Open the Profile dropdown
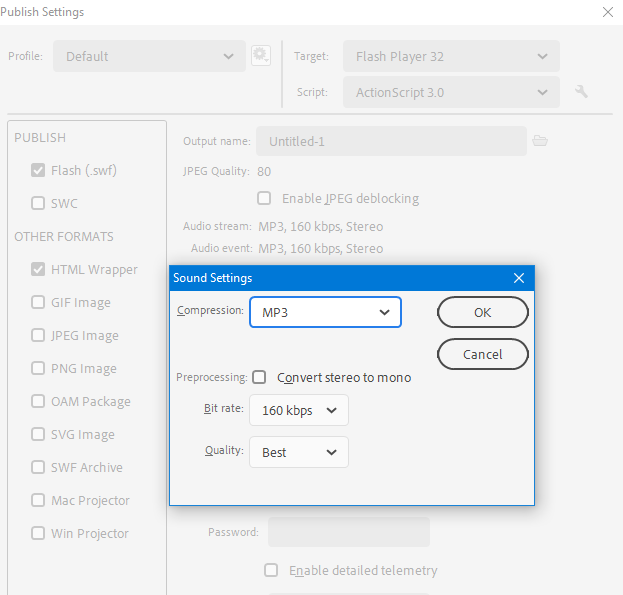The height and width of the screenshot is (595, 623). click(x=149, y=56)
